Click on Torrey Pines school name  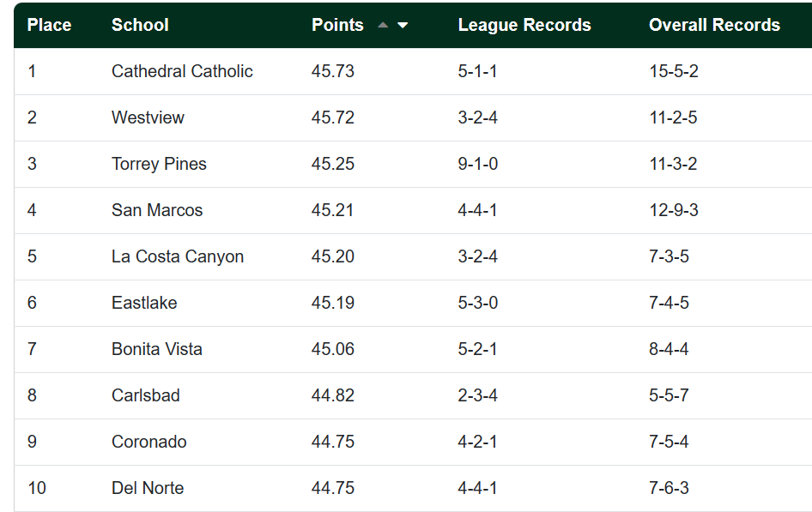[x=159, y=164]
